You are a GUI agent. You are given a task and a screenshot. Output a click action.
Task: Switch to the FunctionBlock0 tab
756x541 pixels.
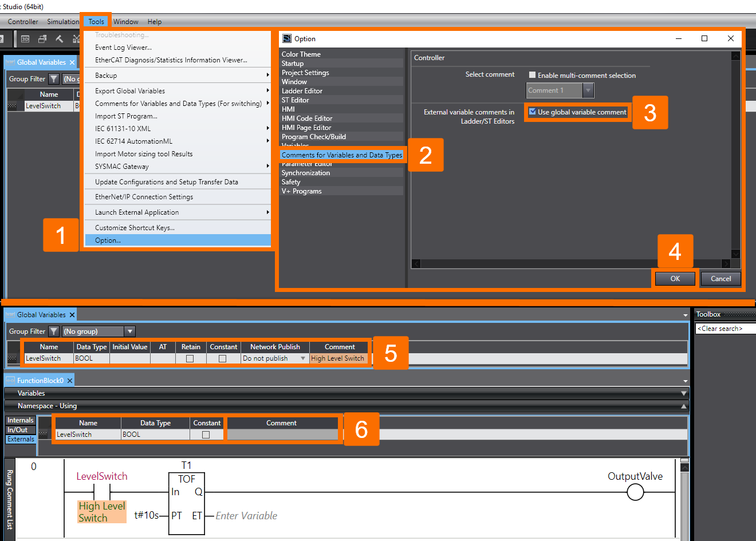pos(39,380)
